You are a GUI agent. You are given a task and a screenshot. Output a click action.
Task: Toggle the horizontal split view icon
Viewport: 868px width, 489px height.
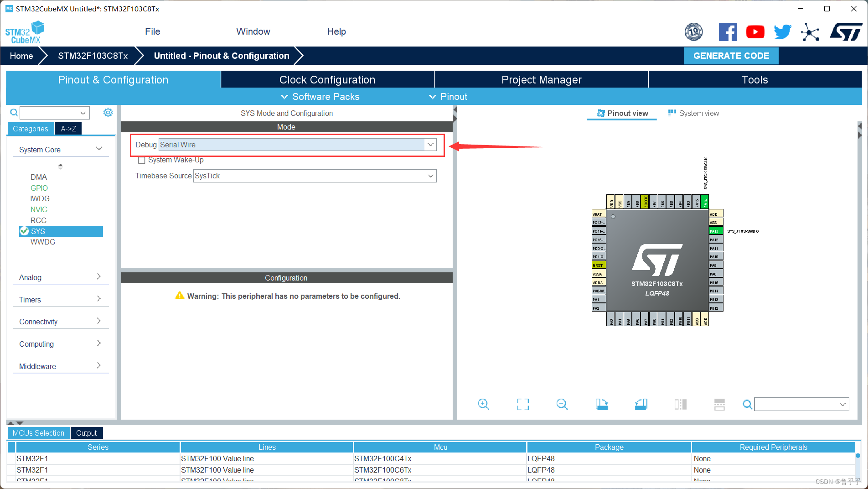click(719, 404)
